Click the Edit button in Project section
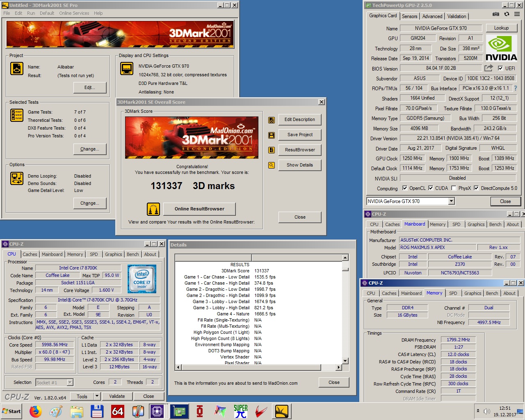The image size is (525, 420). pyautogui.click(x=89, y=87)
